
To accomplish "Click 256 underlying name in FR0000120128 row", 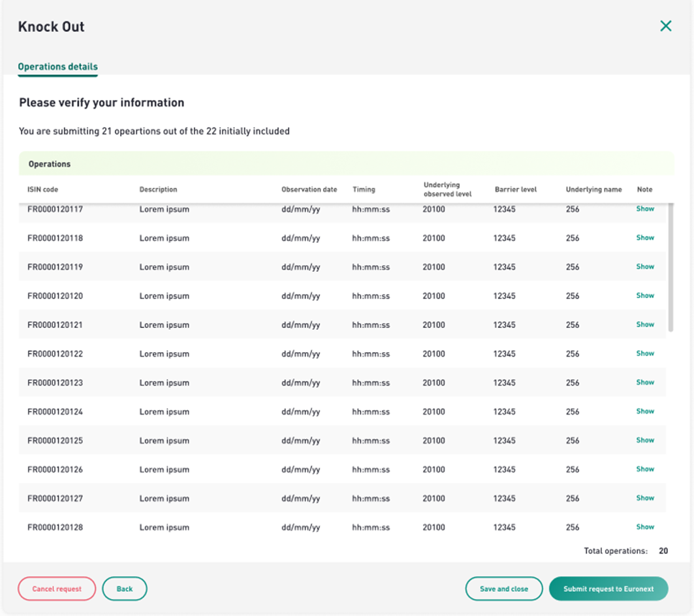I will 573,527.
